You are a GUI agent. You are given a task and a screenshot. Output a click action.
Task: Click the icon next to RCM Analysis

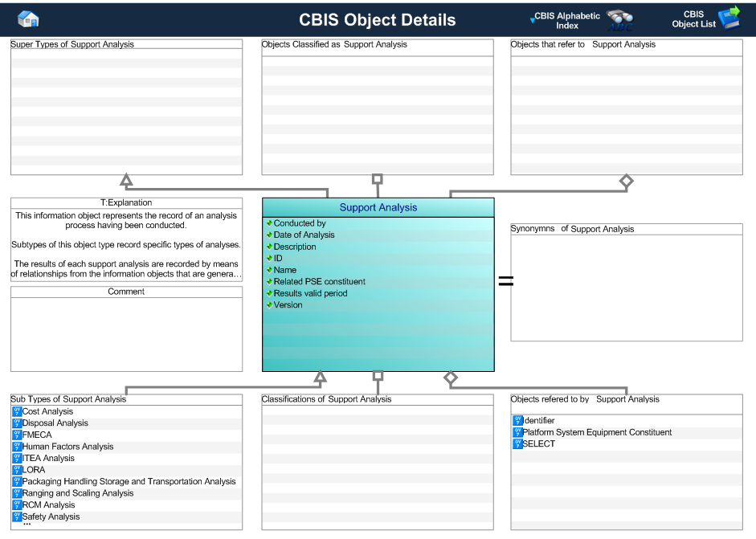(x=18, y=504)
